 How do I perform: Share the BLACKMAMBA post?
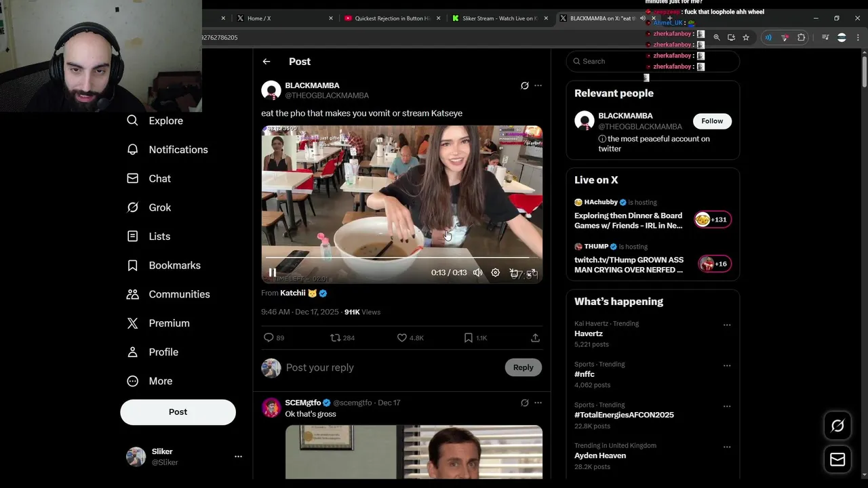click(x=535, y=338)
